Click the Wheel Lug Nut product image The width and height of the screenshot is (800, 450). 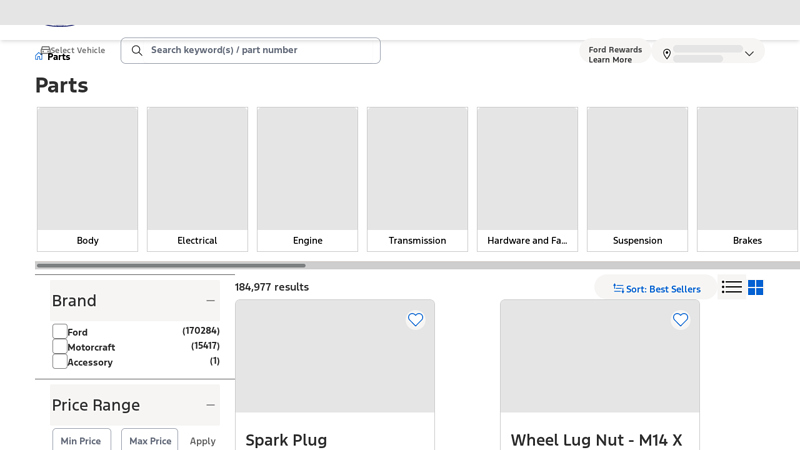pyautogui.click(x=599, y=356)
